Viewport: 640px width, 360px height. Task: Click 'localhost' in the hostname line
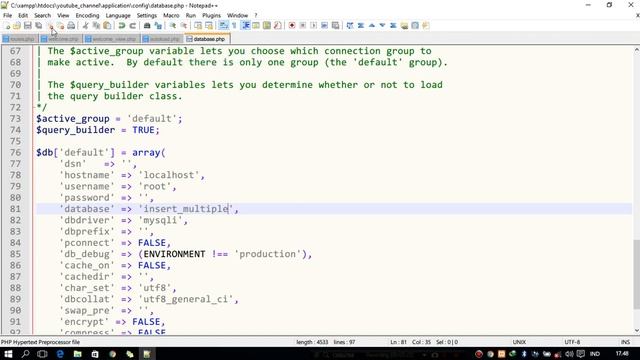(x=169, y=175)
